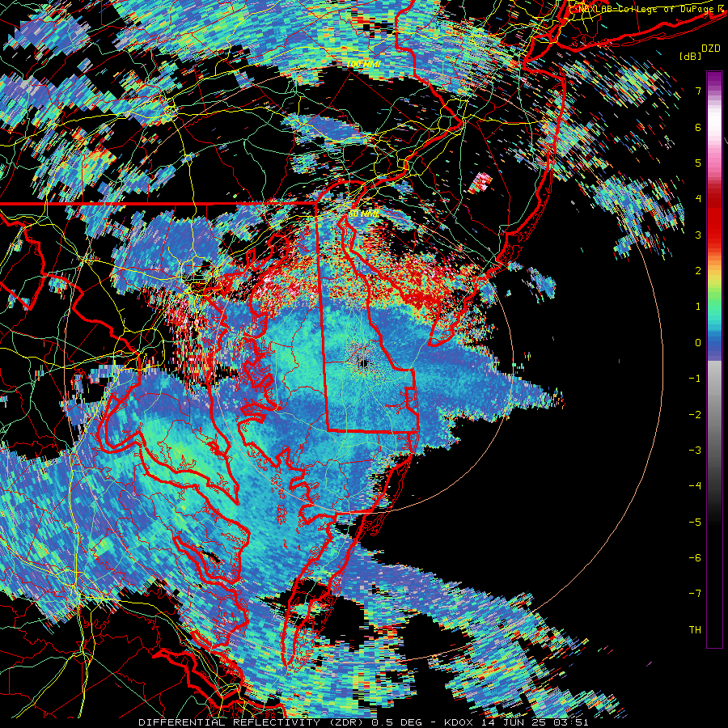The image size is (728, 728).
Task: Click the "-2" scale tick label
Action: pos(695,415)
